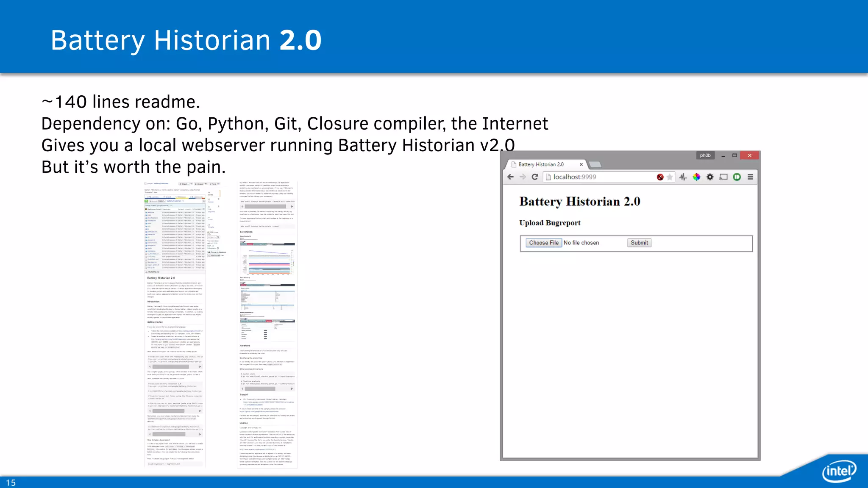Maximize the Chrome browser window
Screen dimensions: 868x488
click(734, 155)
